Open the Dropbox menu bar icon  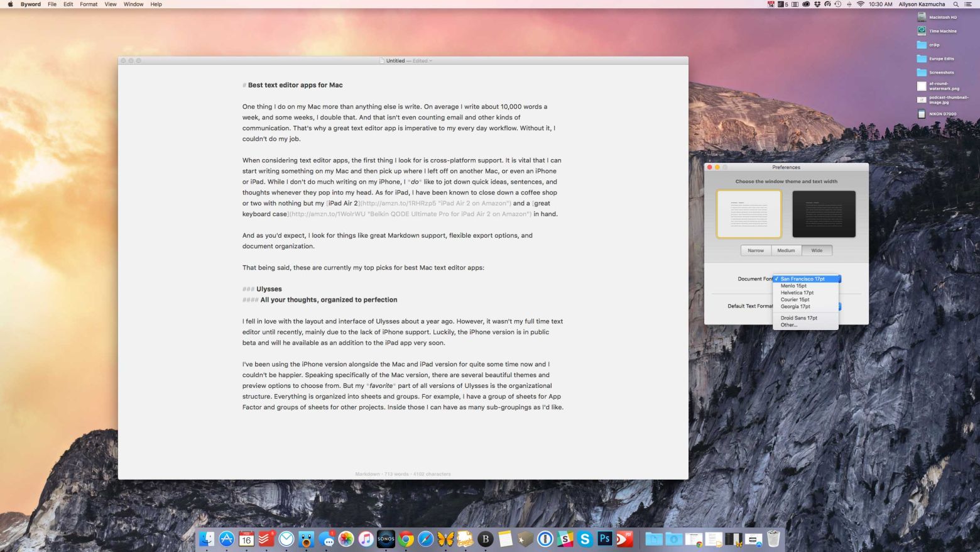[817, 4]
